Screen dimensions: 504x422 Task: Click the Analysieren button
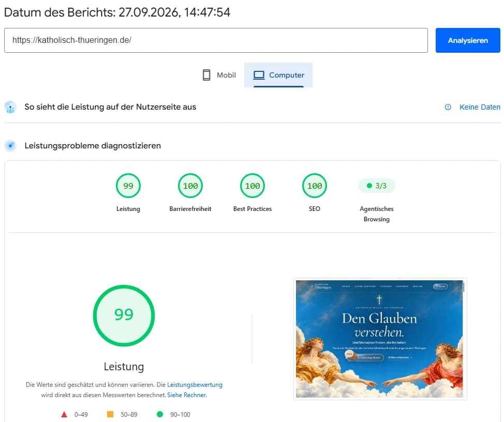(x=468, y=40)
